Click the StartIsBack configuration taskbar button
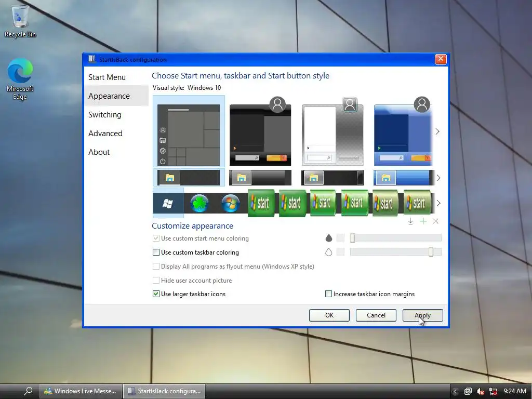The height and width of the screenshot is (399, 532). (x=164, y=391)
